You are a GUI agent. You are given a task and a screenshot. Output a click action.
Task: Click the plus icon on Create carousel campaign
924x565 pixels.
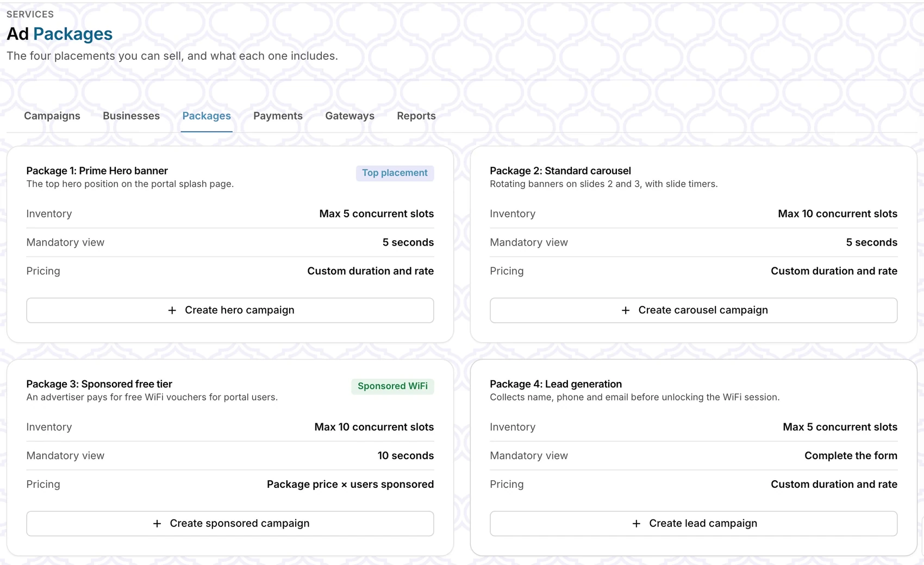click(626, 310)
